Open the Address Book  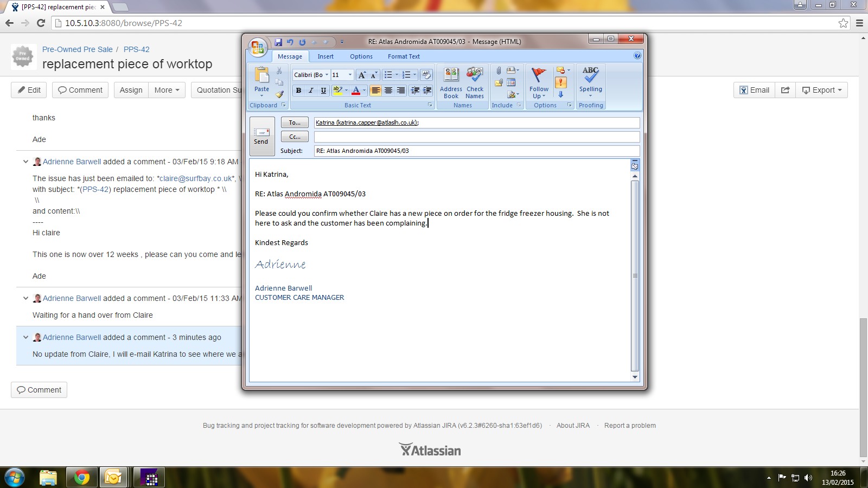coord(451,82)
